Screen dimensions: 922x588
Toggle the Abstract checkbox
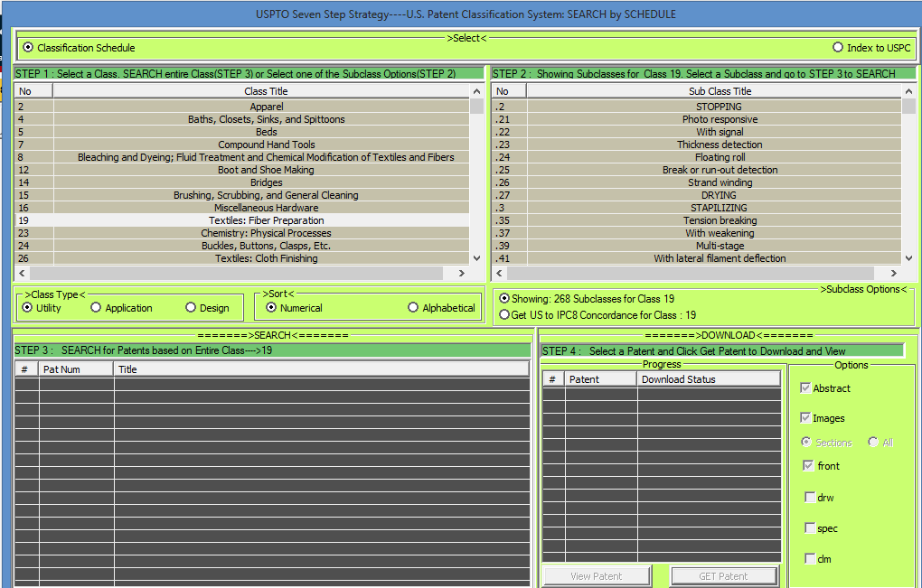pos(805,387)
